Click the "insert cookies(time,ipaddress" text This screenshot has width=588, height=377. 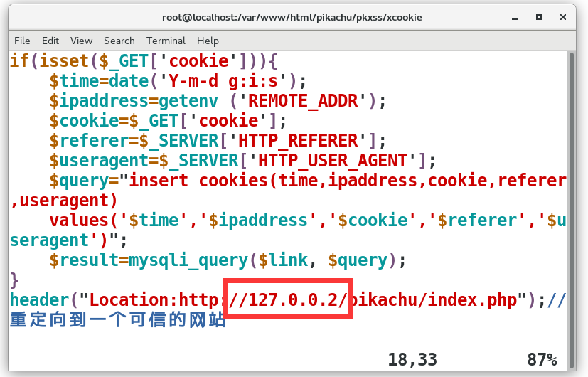[x=273, y=181]
